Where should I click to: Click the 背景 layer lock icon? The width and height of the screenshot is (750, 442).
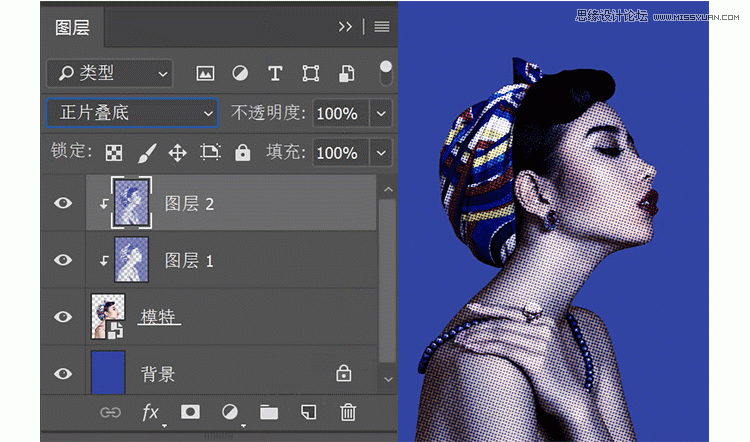pyautogui.click(x=343, y=373)
